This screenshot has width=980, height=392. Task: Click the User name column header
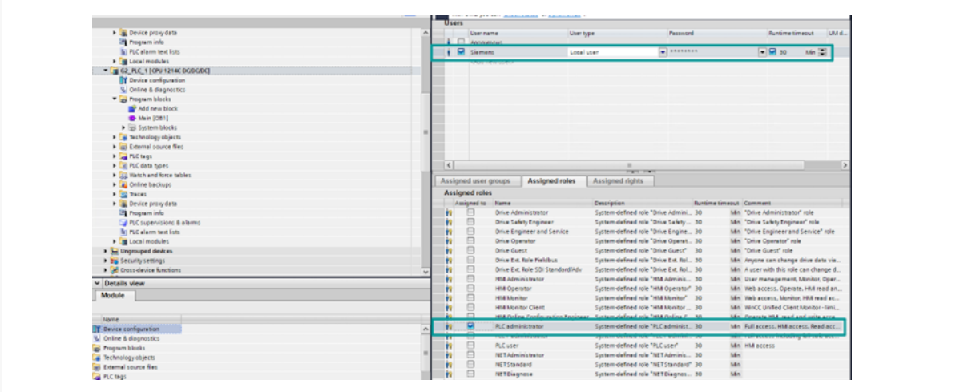(x=517, y=34)
